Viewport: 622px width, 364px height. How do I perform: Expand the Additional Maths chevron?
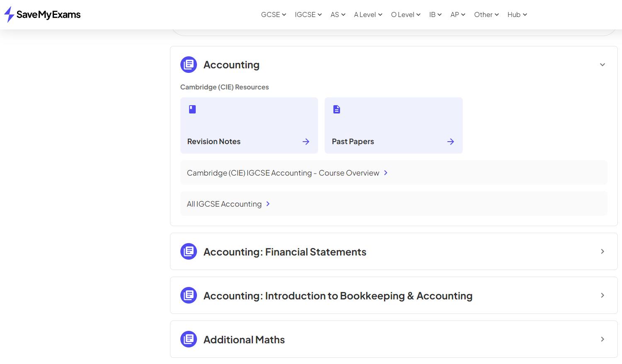603,339
